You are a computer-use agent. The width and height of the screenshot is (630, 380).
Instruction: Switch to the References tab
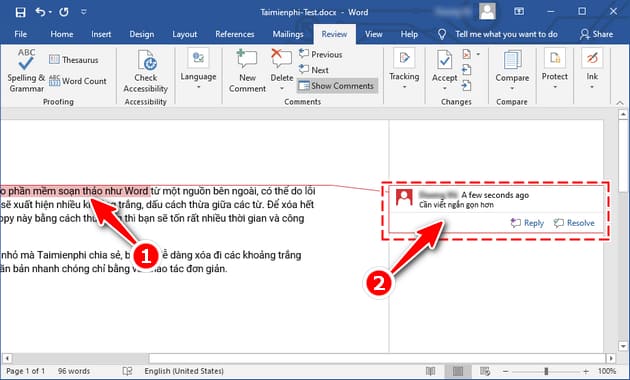point(235,34)
